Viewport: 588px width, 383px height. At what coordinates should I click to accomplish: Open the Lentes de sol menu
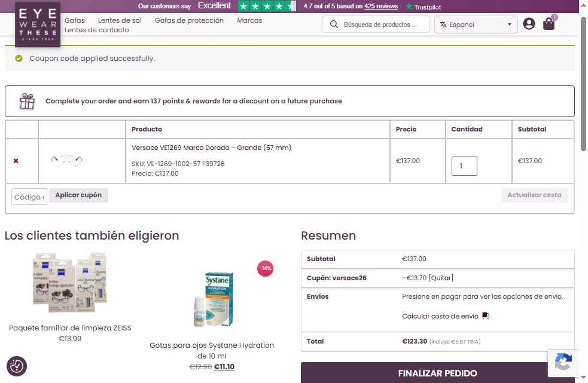pos(120,20)
